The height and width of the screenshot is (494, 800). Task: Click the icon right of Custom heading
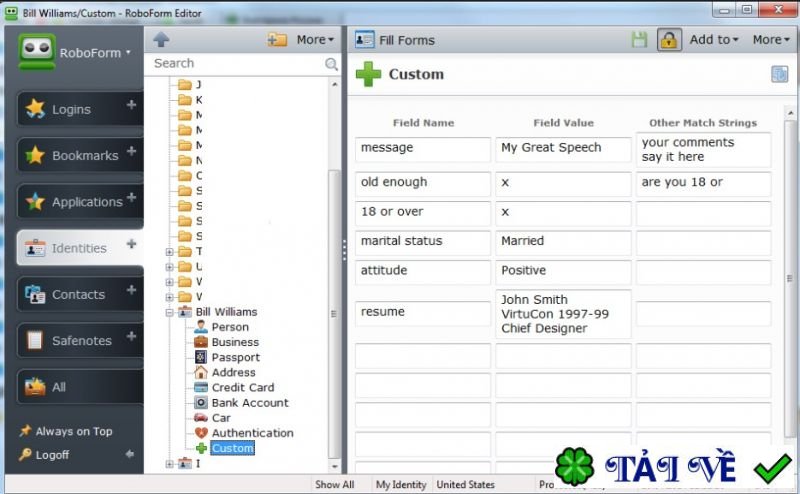tap(779, 74)
